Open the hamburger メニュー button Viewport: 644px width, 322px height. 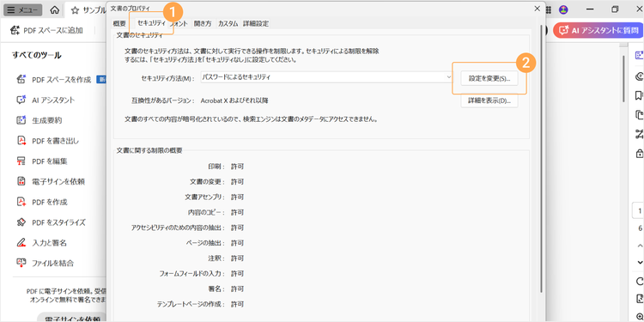click(x=22, y=10)
